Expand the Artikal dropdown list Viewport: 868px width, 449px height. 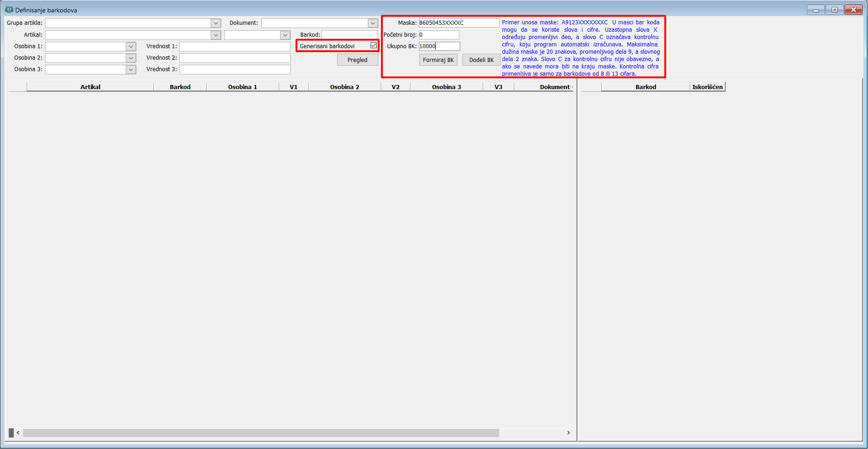click(x=216, y=35)
